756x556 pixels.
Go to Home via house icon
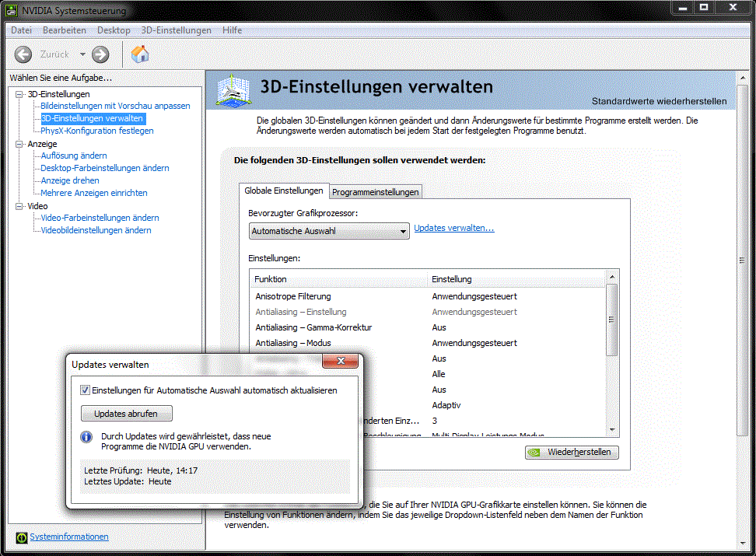pos(140,54)
